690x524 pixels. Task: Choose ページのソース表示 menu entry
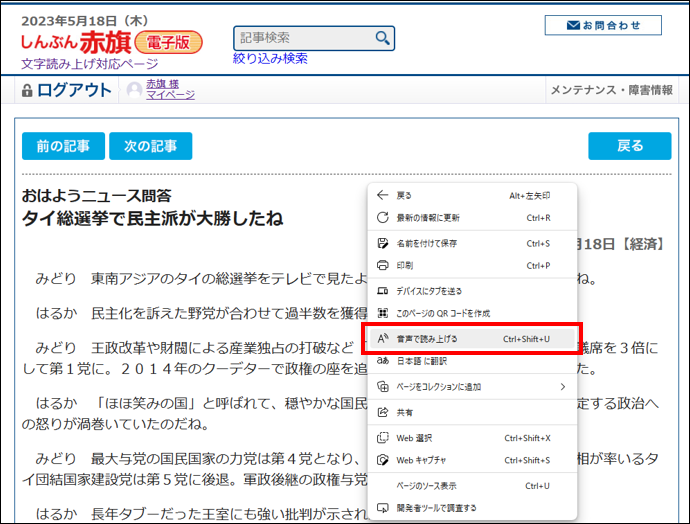(x=472, y=486)
